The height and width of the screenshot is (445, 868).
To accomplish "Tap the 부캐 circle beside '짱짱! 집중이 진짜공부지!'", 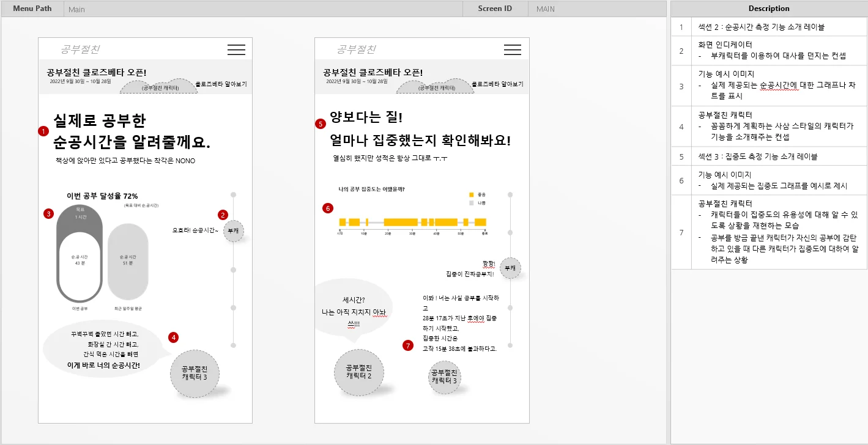I will click(510, 268).
